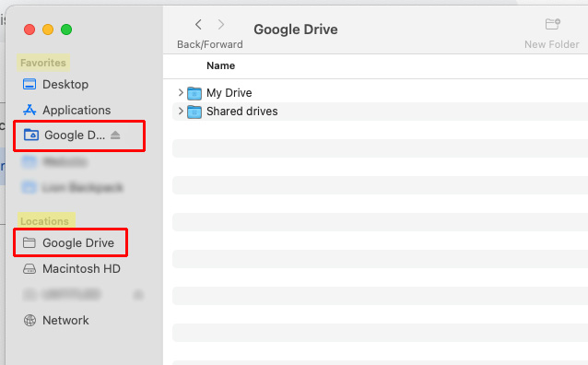This screenshot has width=588, height=365.
Task: Click the Google Drive window title
Action: click(296, 29)
